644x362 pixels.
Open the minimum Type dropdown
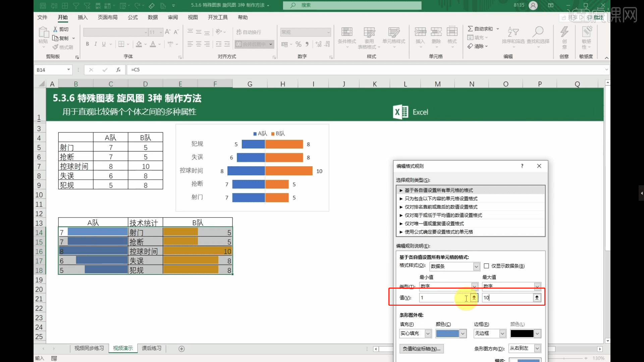[448, 286]
